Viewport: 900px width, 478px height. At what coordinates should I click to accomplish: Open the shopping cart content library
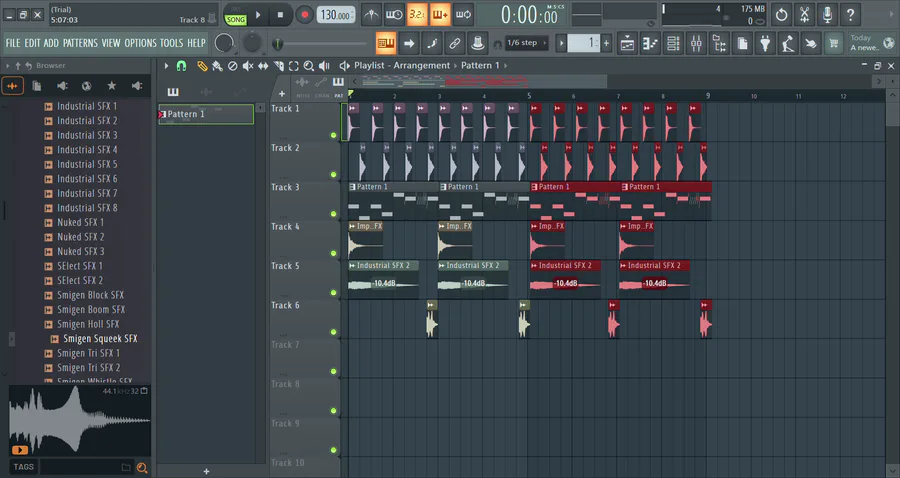[x=834, y=43]
